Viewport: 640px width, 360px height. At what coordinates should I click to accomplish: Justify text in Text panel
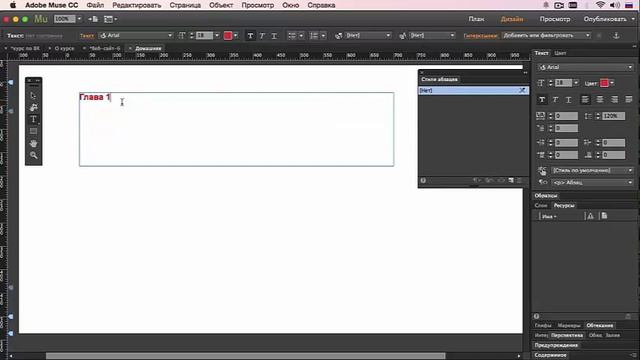[x=629, y=100]
